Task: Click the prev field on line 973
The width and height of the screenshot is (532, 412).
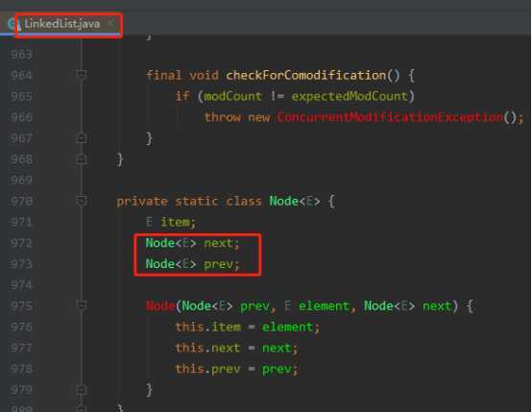Action: 219,264
